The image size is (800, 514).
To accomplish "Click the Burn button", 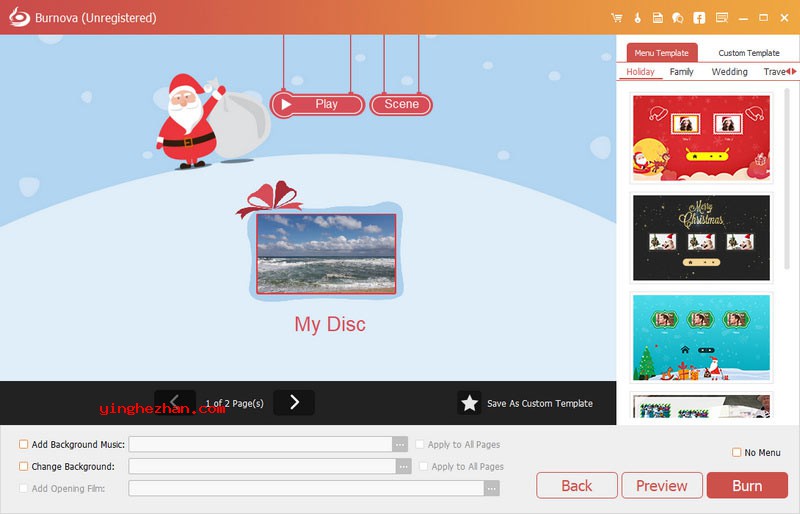I will (747, 486).
